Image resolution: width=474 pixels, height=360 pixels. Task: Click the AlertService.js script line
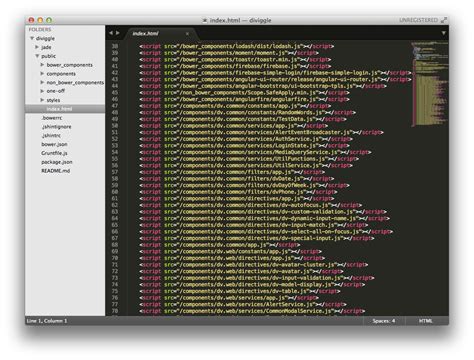(243, 304)
